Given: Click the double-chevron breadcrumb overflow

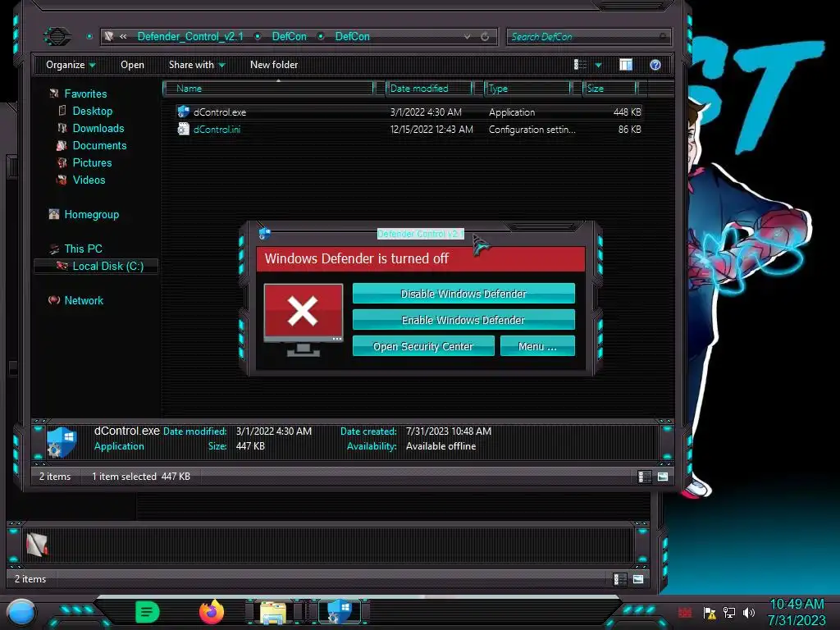Looking at the screenshot, I should click(x=123, y=36).
